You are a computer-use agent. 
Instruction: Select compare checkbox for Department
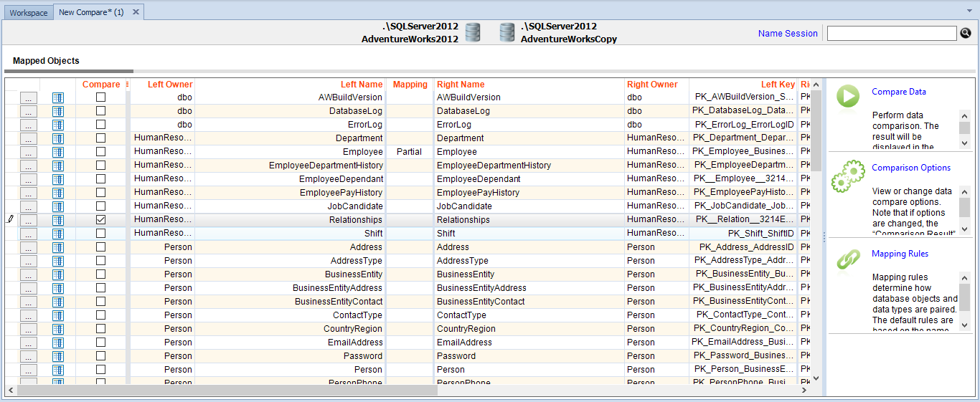100,138
